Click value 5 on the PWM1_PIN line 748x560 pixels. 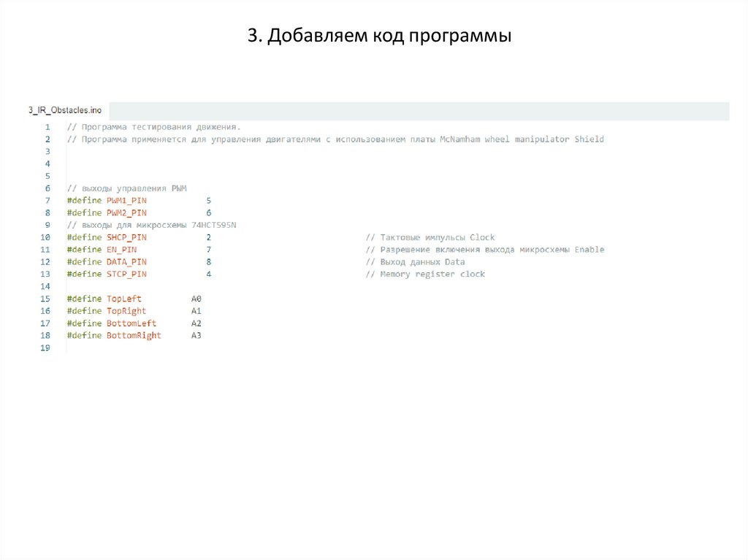pyautogui.click(x=208, y=201)
